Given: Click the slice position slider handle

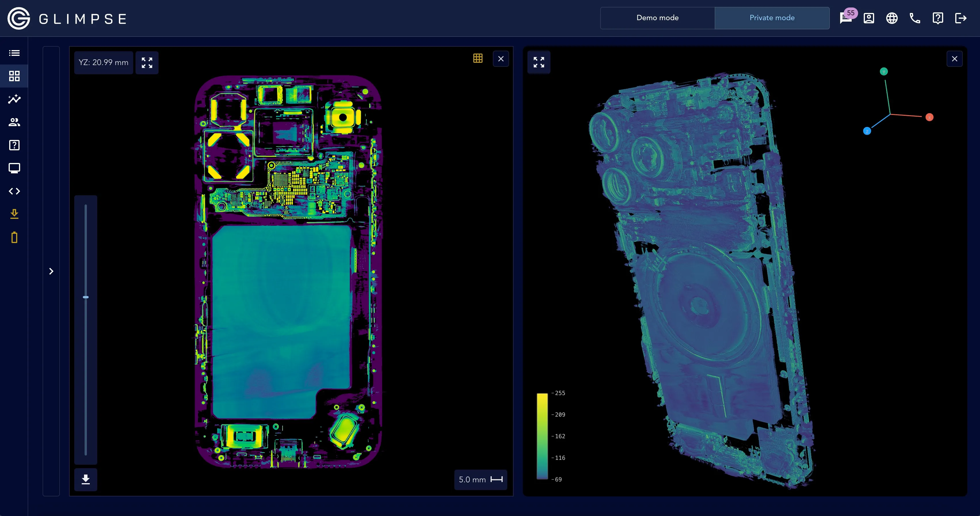Looking at the screenshot, I should pyautogui.click(x=85, y=297).
